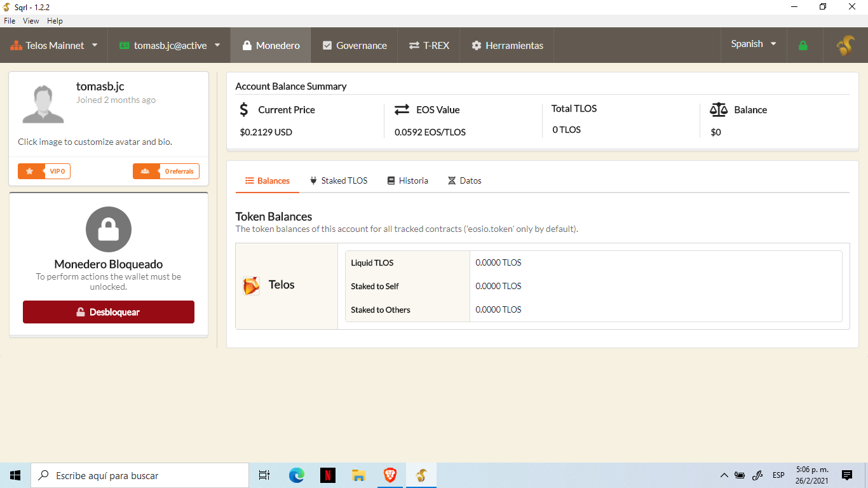Screen dimensions: 868x488
Task: Click the Telos token logo icon
Action: pos(252,285)
